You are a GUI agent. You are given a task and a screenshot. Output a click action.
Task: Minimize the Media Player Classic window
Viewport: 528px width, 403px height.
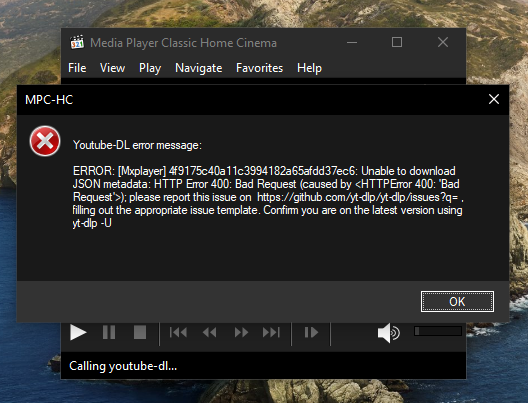pos(352,42)
